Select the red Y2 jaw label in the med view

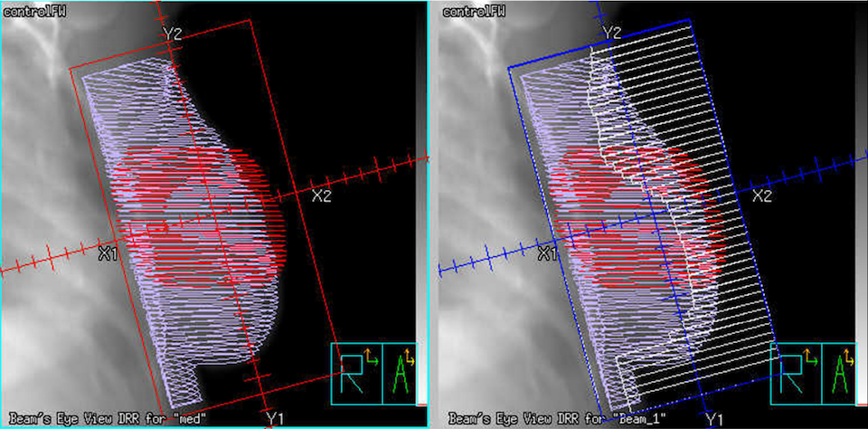coord(174,33)
